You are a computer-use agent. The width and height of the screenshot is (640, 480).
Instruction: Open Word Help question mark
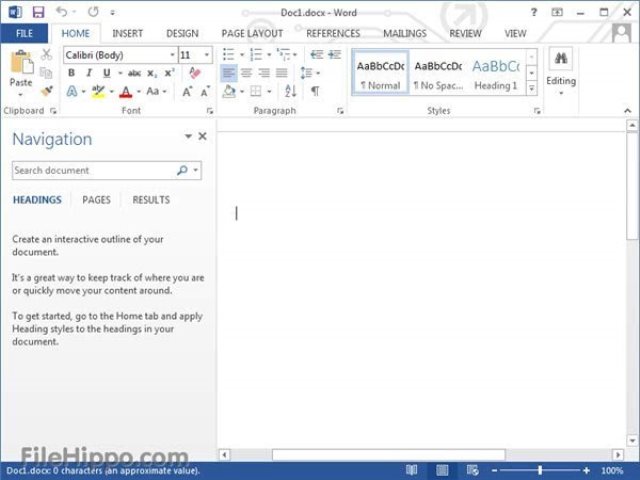(x=533, y=12)
